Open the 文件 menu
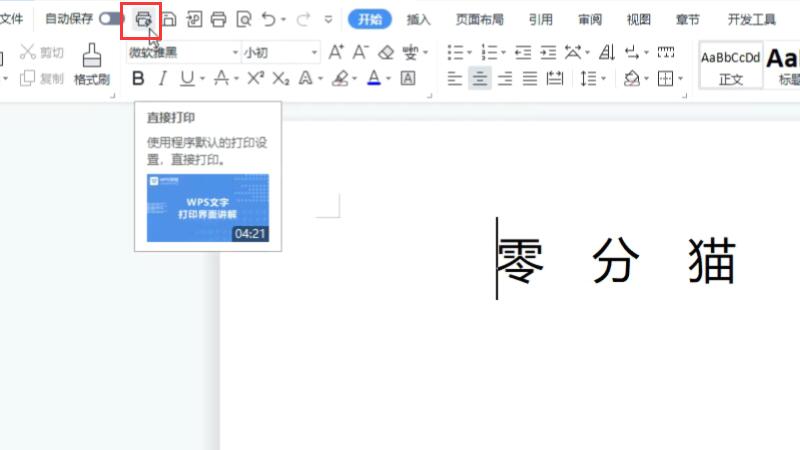Screen dimensions: 800x450 (12, 19)
